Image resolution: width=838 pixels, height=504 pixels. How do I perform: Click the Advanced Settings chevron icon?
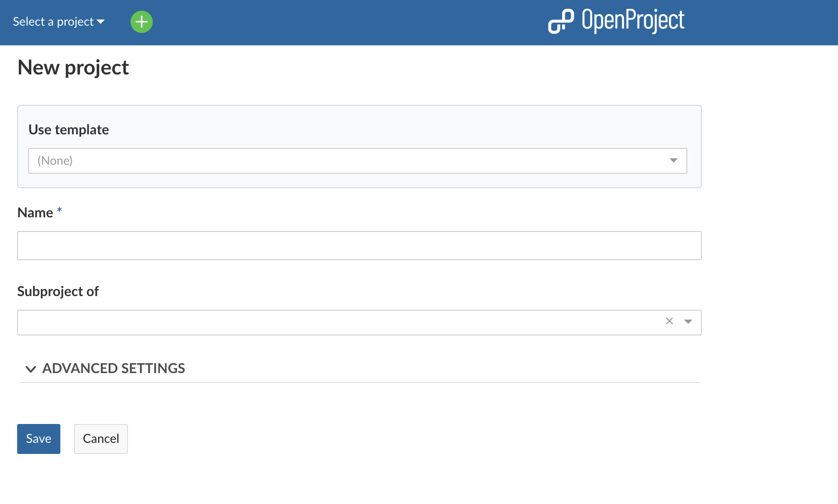[31, 369]
